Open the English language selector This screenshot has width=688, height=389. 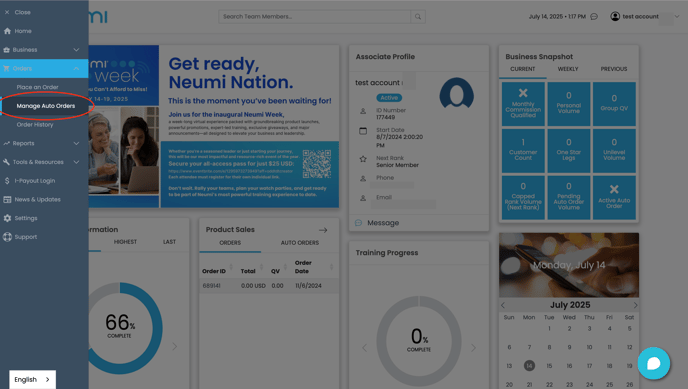(x=32, y=379)
